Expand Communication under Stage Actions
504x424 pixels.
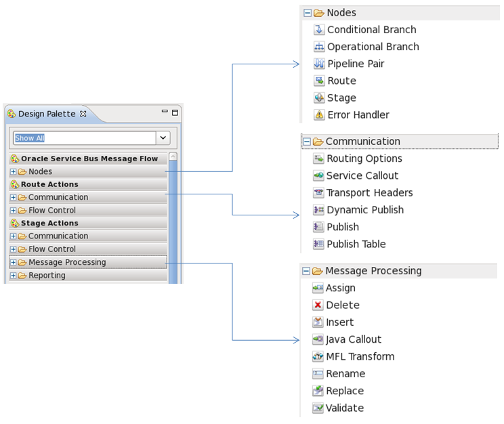point(13,236)
